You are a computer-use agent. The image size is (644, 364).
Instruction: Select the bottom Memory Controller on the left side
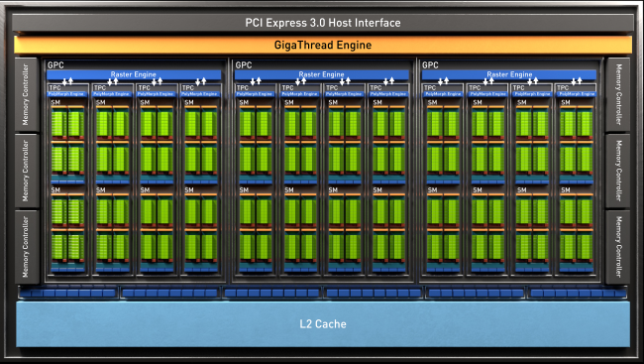click(27, 247)
